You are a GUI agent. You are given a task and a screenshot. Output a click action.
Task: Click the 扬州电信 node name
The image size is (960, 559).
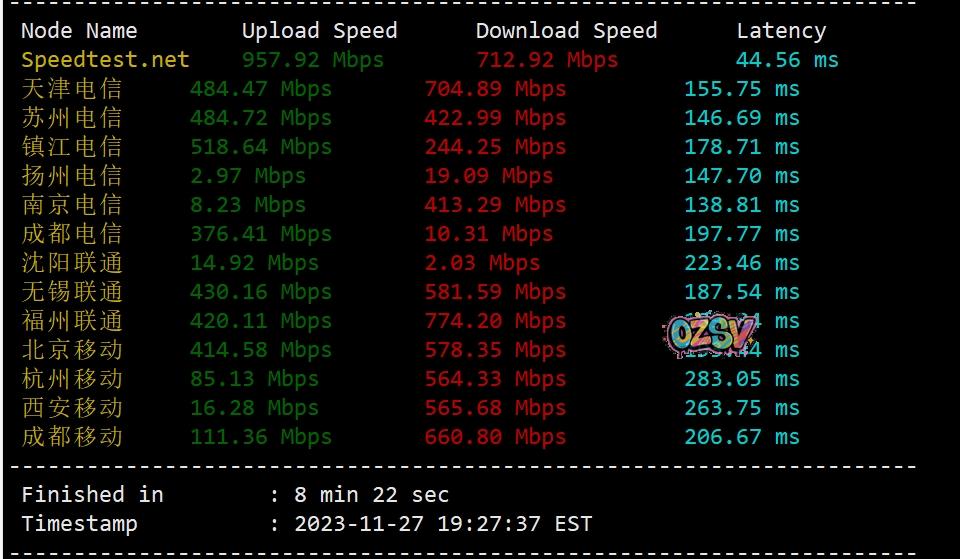click(72, 176)
